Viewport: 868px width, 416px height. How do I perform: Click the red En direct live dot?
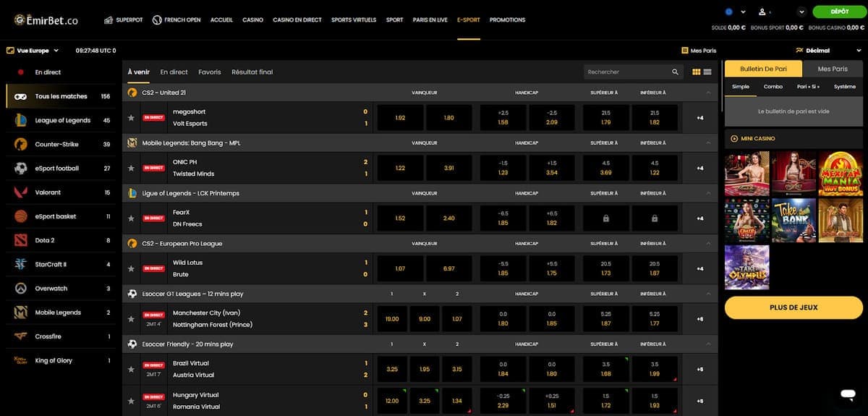pyautogui.click(x=21, y=72)
